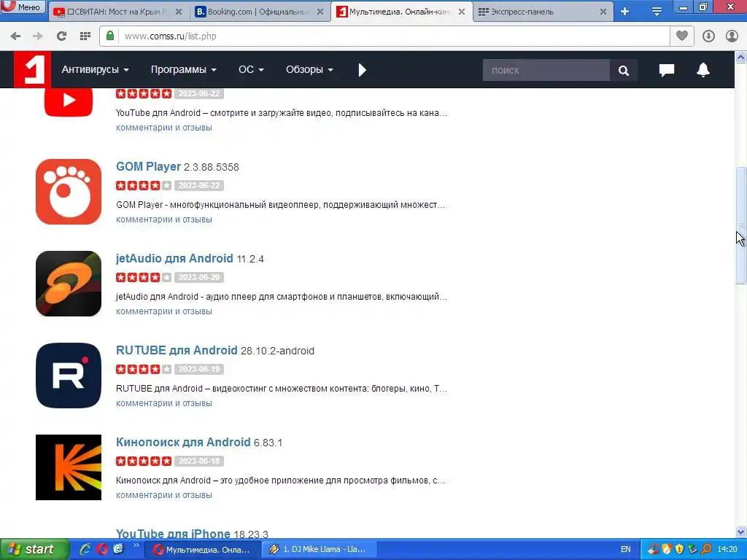The image size is (747, 560).
Task: Open the RUTUBE для Android link
Action: [177, 351]
